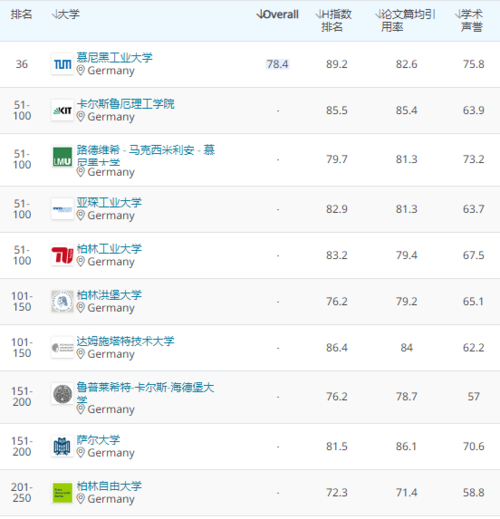Open 路德维希-马克西米利安 university link
This screenshot has width=500, height=519.
point(146,156)
